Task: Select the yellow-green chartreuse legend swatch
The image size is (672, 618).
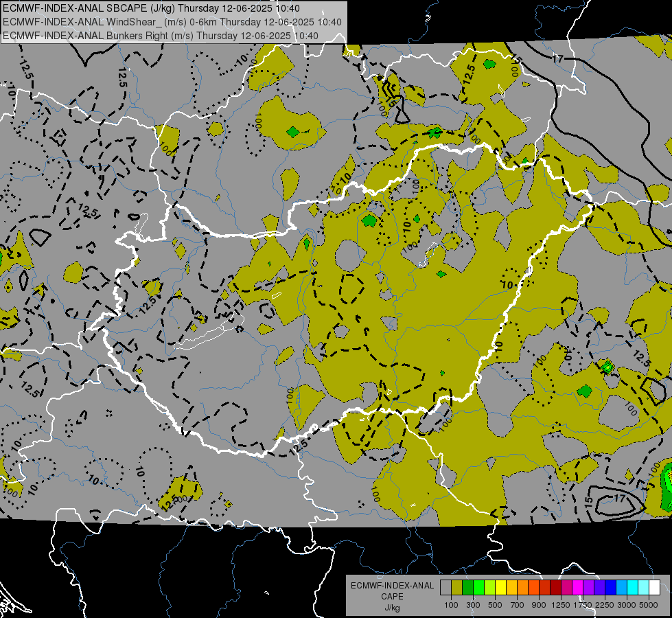Action: (489, 587)
